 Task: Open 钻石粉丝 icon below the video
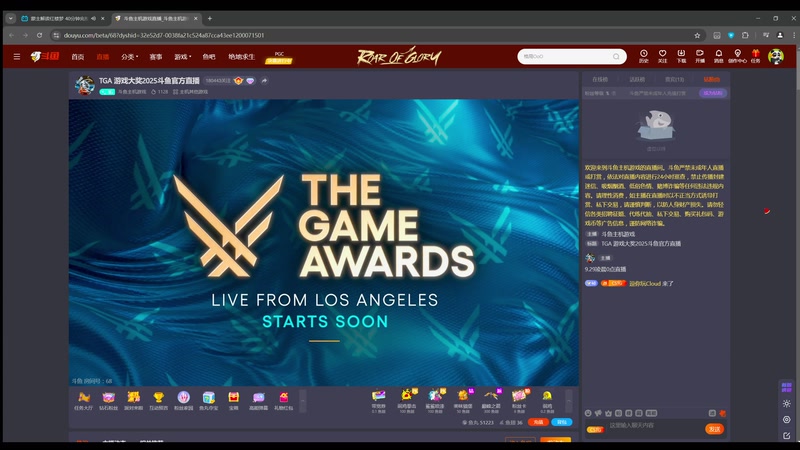click(x=108, y=401)
